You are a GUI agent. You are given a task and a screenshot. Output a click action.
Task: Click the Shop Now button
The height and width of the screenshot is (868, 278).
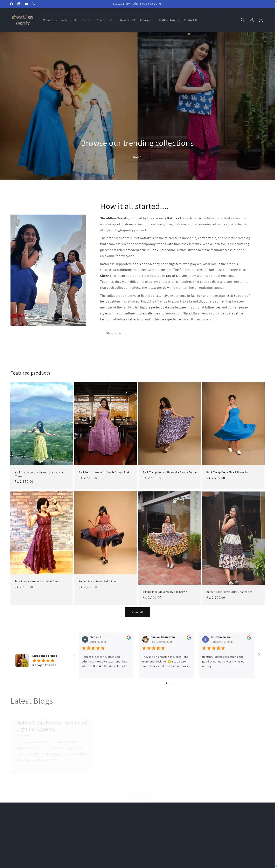click(x=113, y=334)
